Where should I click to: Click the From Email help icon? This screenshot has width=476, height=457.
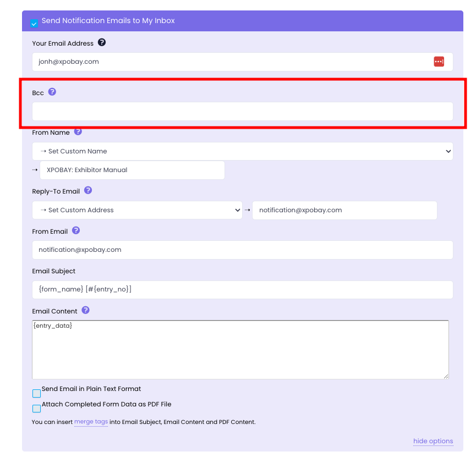pos(76,231)
